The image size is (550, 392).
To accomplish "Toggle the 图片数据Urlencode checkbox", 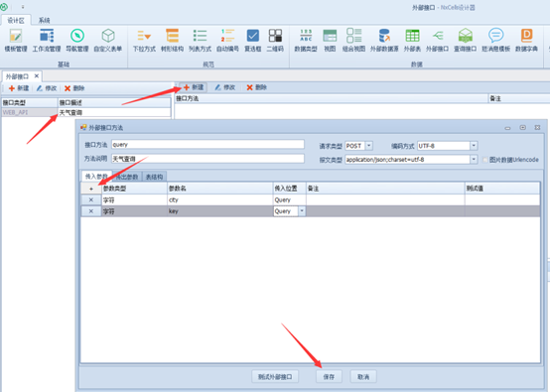I will (485, 160).
